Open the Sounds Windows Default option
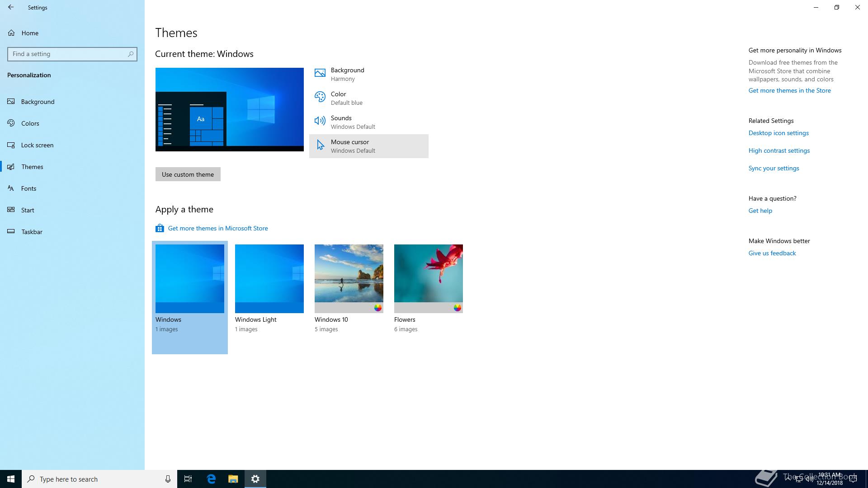Viewport: 868px width, 488px height. coord(369,122)
